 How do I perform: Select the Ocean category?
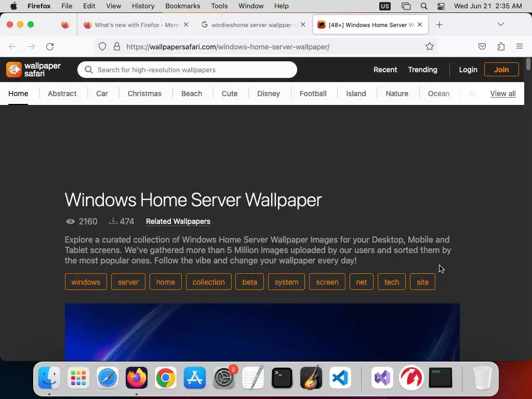438,94
